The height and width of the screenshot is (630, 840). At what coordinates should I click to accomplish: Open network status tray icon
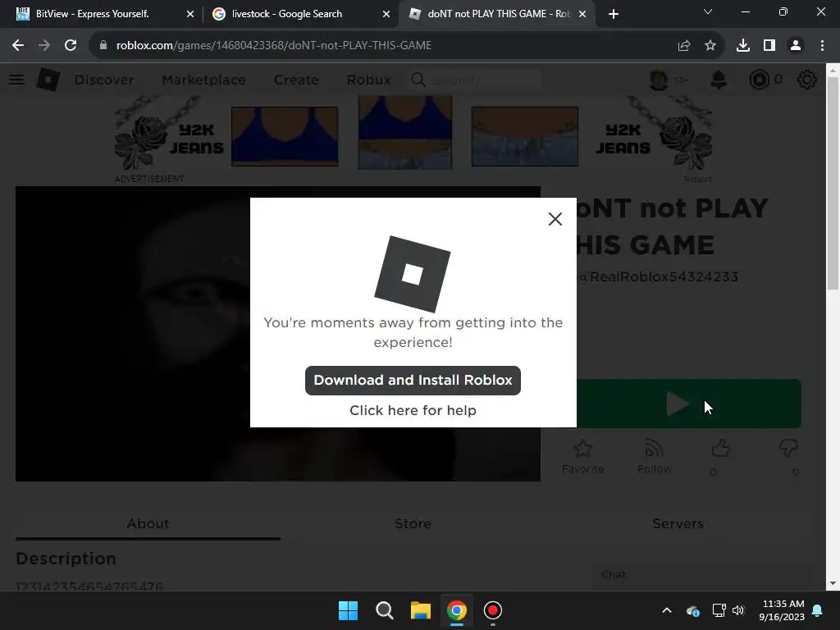point(719,610)
